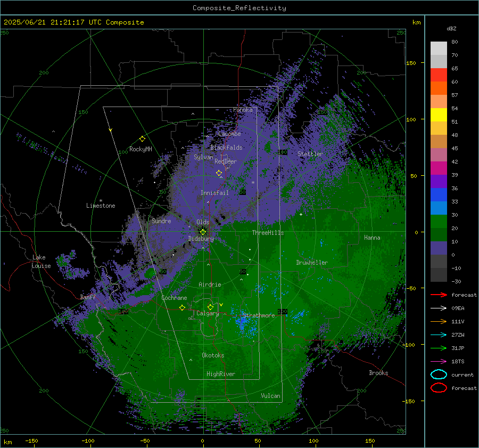Click the slate purple 0-10 dBZ swatch
Image resolution: width=479 pixels, height=448 pixels.
[439, 248]
